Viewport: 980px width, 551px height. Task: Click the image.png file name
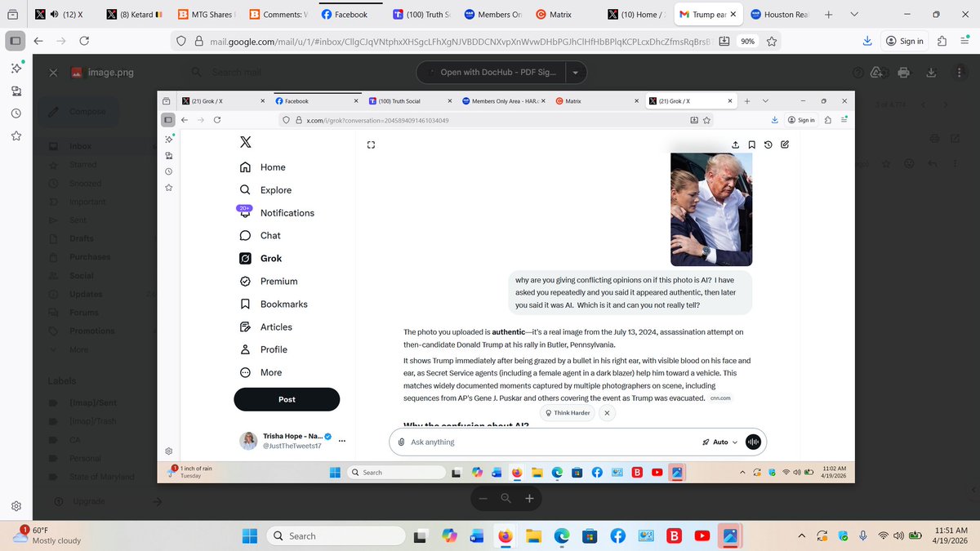[111, 73]
